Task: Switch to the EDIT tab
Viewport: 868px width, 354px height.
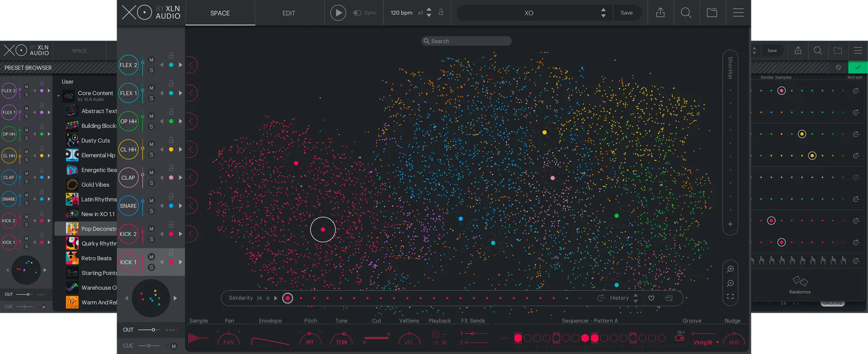Action: pyautogui.click(x=288, y=13)
